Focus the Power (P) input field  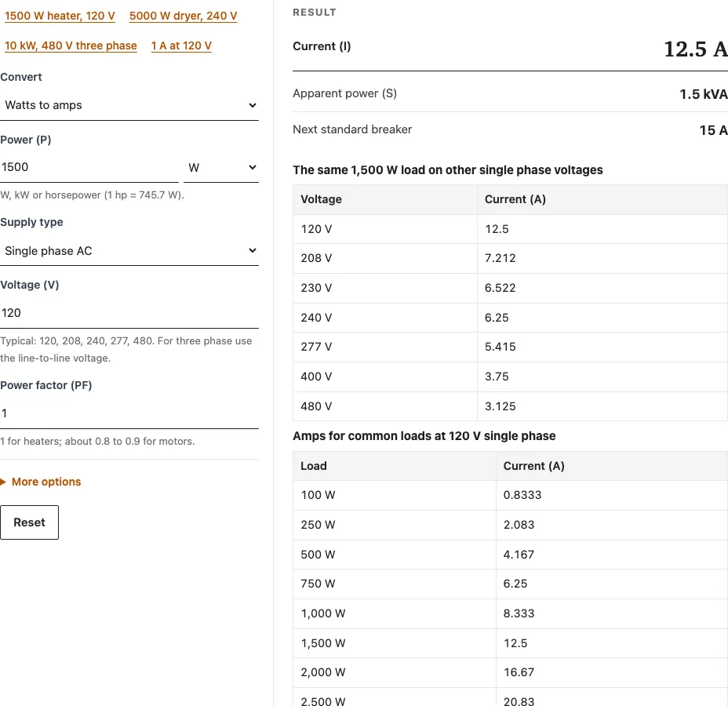pyautogui.click(x=89, y=167)
